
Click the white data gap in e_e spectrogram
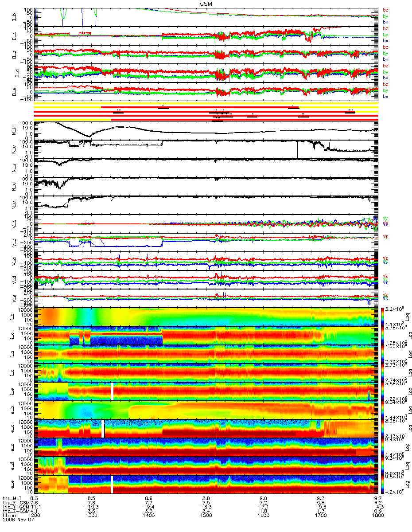point(112,485)
